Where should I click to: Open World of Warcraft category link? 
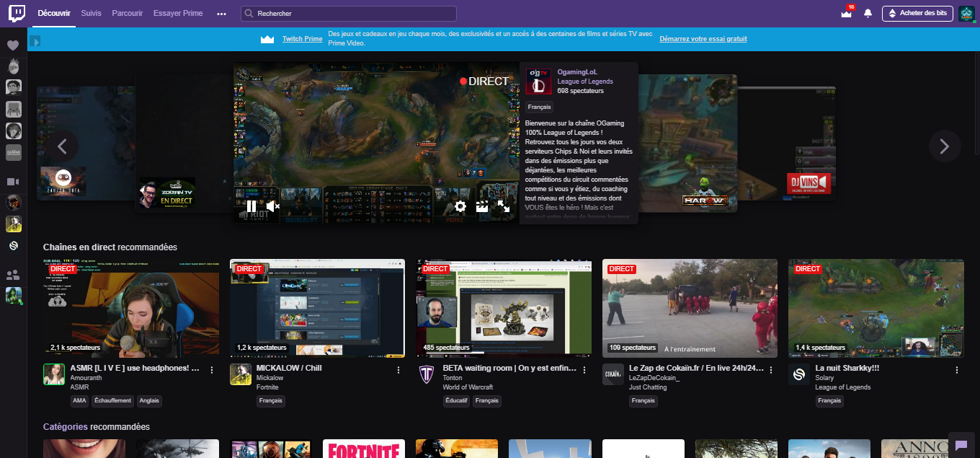[x=468, y=387]
